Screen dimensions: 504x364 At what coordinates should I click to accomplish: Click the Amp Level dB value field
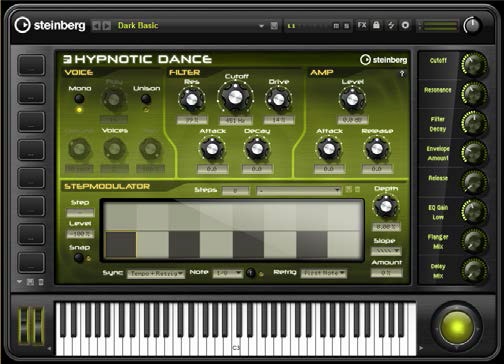click(353, 120)
